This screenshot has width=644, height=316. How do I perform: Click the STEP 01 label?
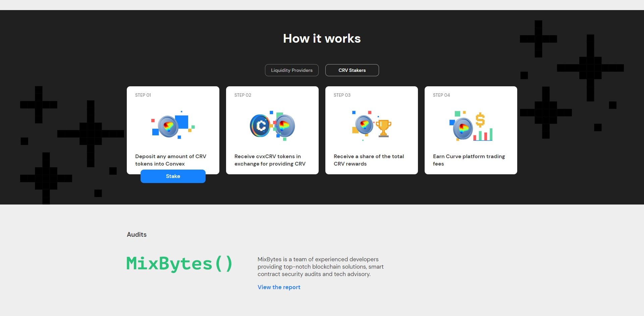coord(143,95)
